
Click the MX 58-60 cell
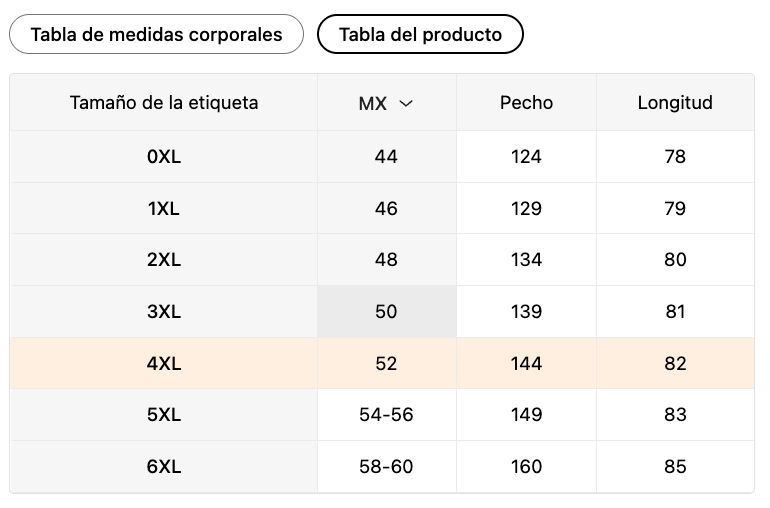(386, 467)
